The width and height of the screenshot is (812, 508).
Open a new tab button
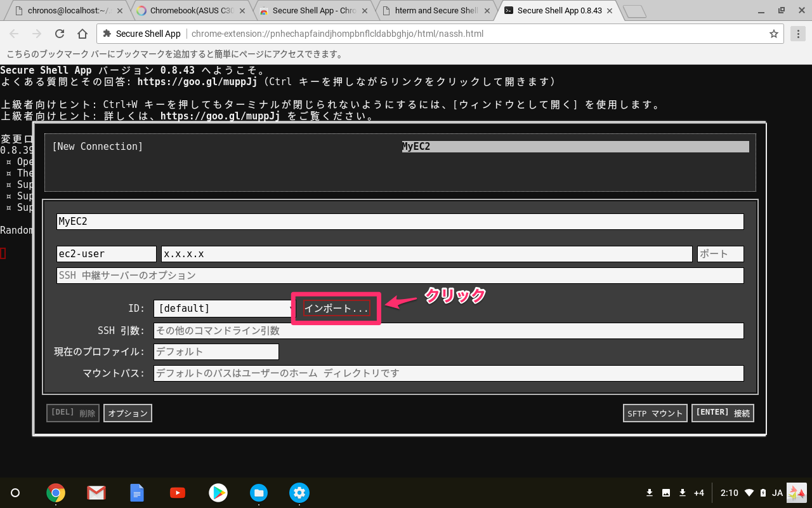pyautogui.click(x=634, y=11)
